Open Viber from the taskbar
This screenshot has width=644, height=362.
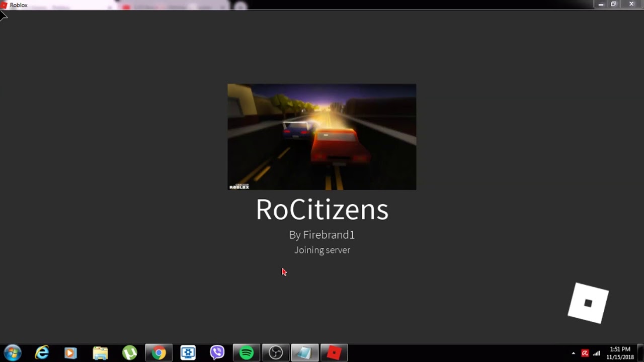tap(217, 353)
